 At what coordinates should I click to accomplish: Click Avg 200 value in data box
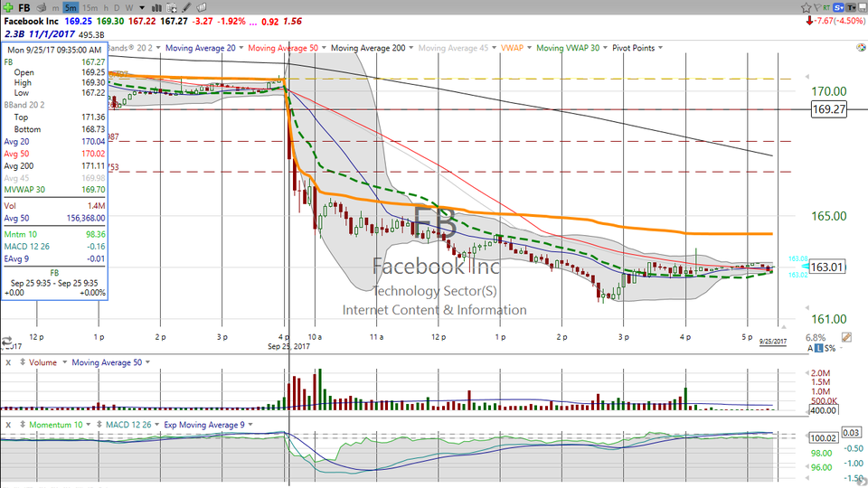click(x=93, y=166)
